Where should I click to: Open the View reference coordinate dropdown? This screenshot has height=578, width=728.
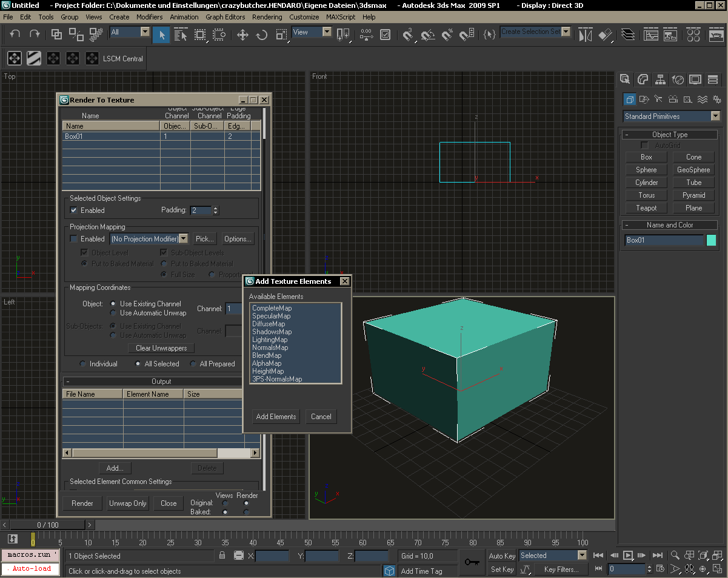(x=327, y=32)
